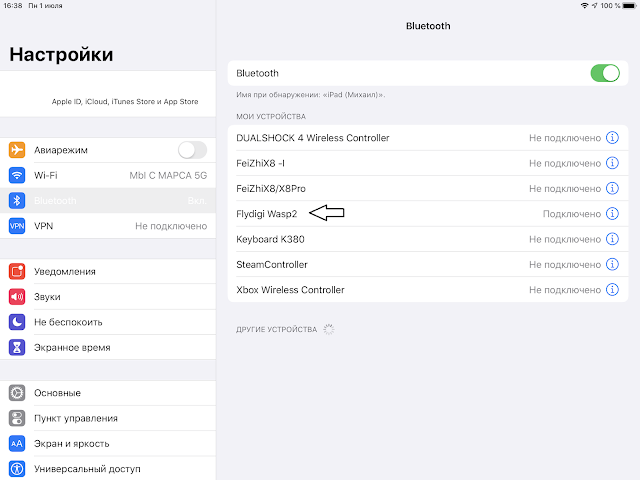This screenshot has height=480, width=640.
Task: Open info for DUALSHOCK 4 Wireless Controller
Action: tap(612, 138)
